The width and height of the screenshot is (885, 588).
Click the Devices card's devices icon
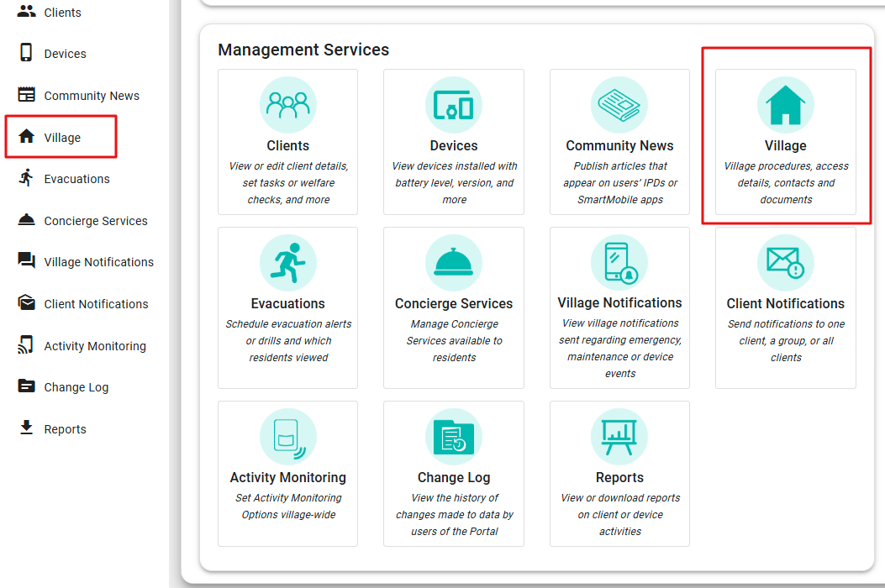pos(454,105)
